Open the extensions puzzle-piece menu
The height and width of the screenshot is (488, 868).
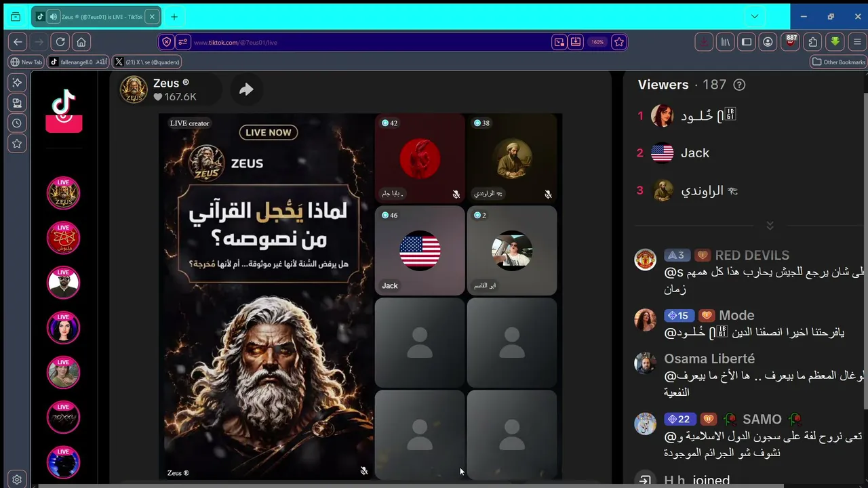point(813,42)
